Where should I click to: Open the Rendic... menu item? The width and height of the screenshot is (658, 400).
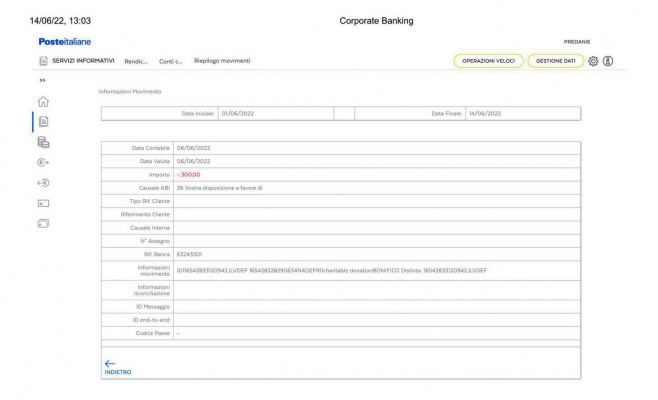pos(137,62)
